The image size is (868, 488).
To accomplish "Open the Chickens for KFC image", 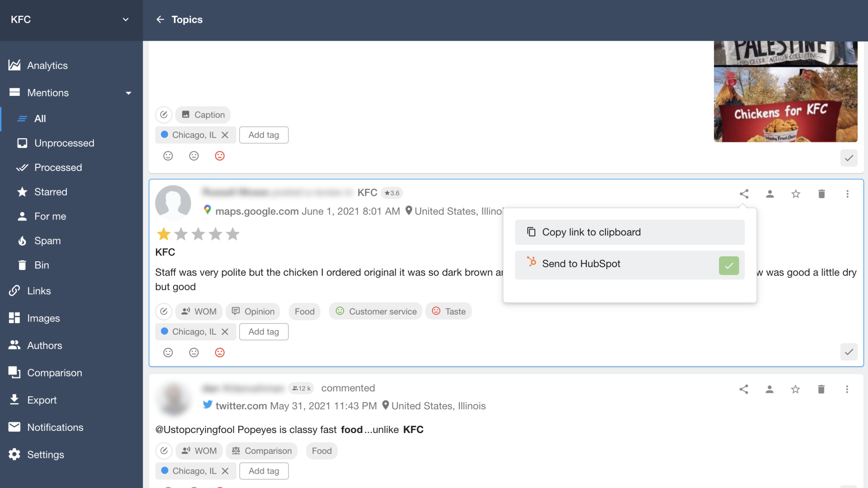I will click(785, 92).
